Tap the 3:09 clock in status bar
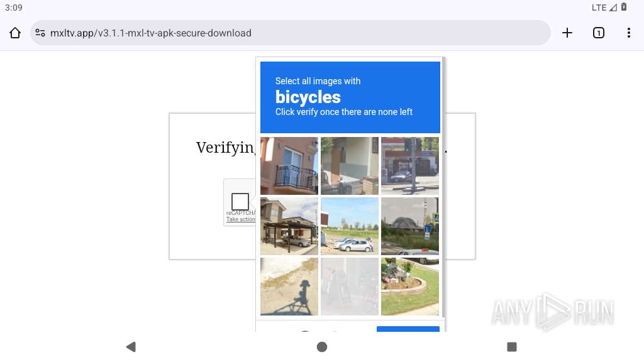 tap(14, 8)
